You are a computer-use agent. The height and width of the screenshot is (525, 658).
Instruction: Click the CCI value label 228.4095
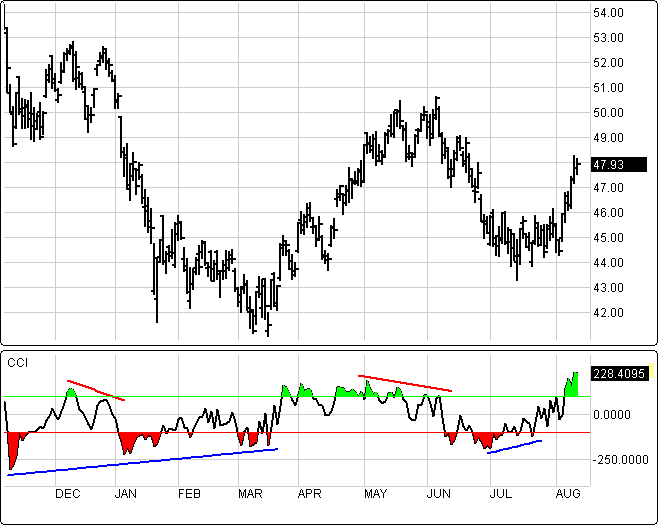pyautogui.click(x=619, y=373)
